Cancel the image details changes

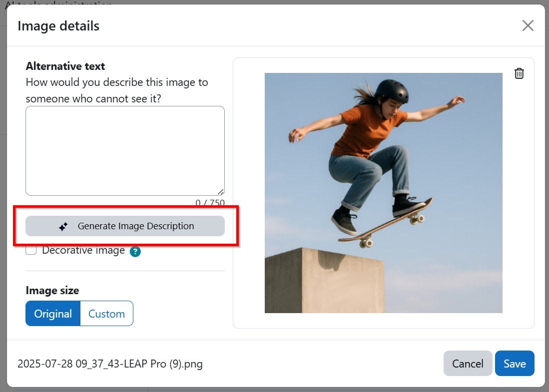click(468, 364)
